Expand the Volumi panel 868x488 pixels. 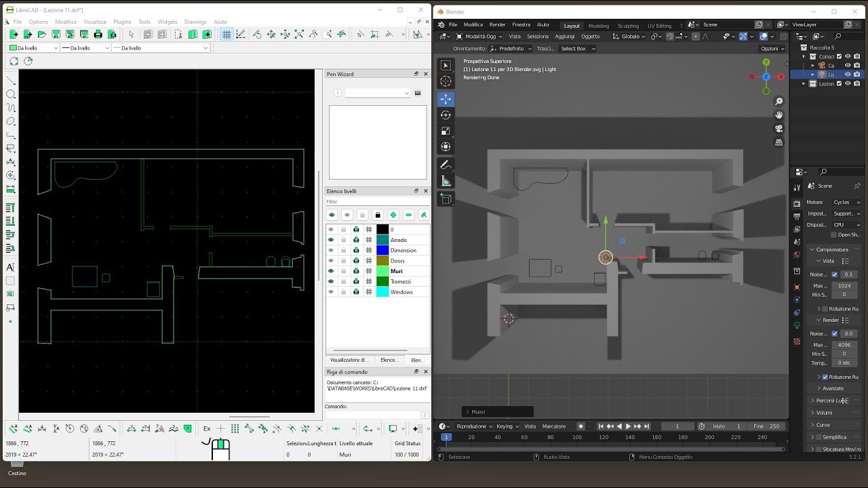(x=824, y=413)
